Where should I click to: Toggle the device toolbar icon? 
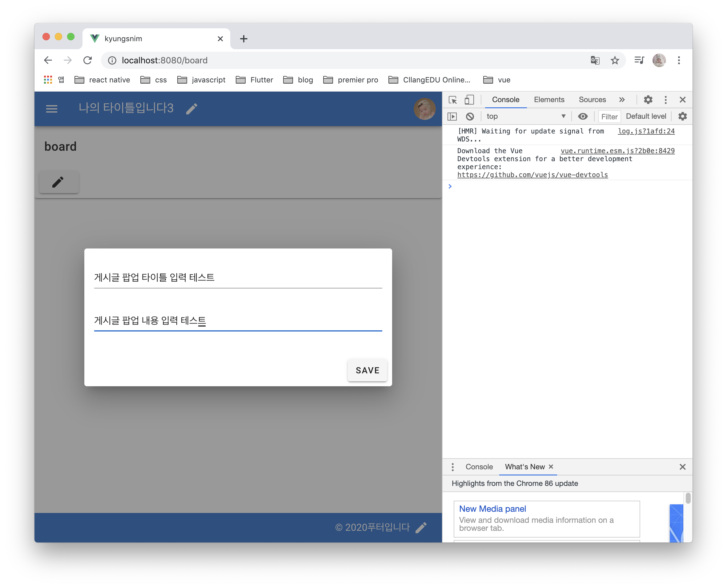pyautogui.click(x=469, y=100)
